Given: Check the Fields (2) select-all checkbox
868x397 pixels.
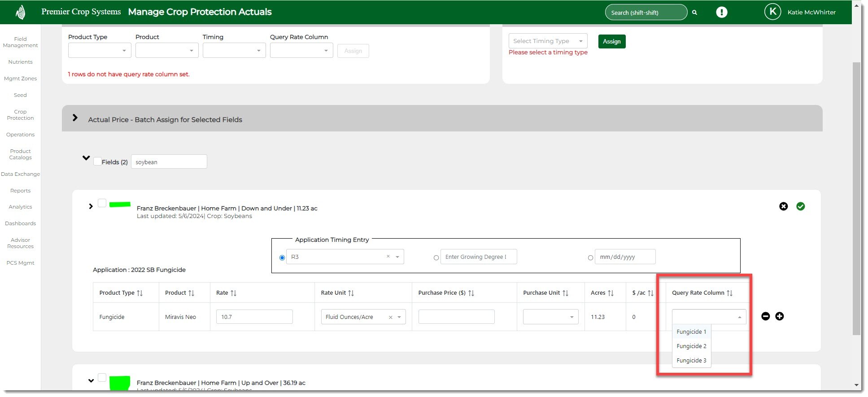Looking at the screenshot, I should click(x=97, y=161).
